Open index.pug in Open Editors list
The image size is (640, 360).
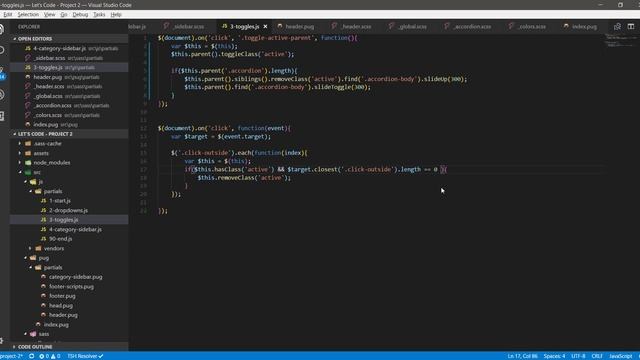click(x=69, y=124)
